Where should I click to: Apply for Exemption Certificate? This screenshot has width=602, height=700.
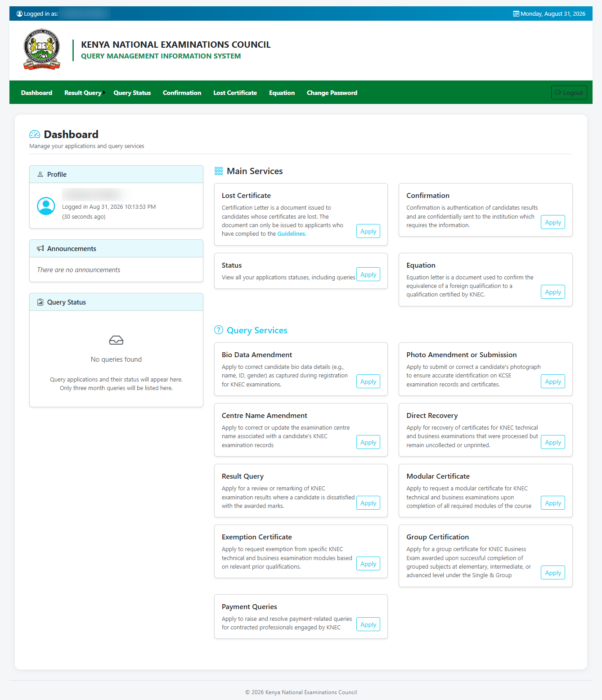[368, 564]
